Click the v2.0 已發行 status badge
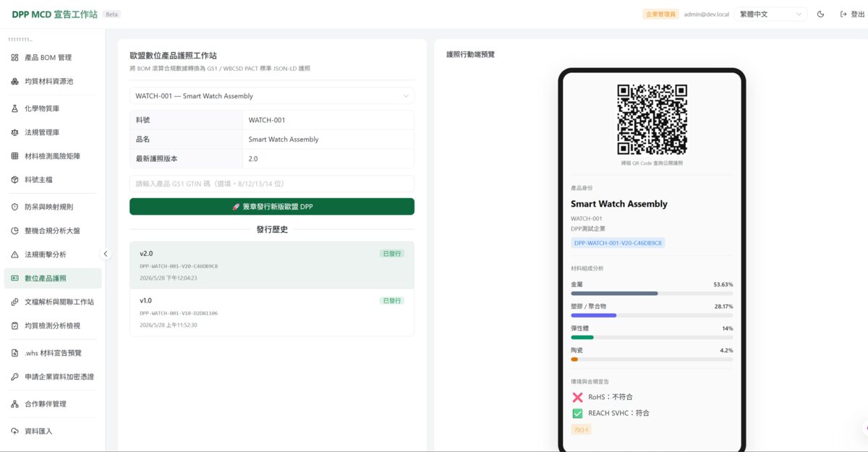Image resolution: width=868 pixels, height=452 pixels. (x=392, y=254)
